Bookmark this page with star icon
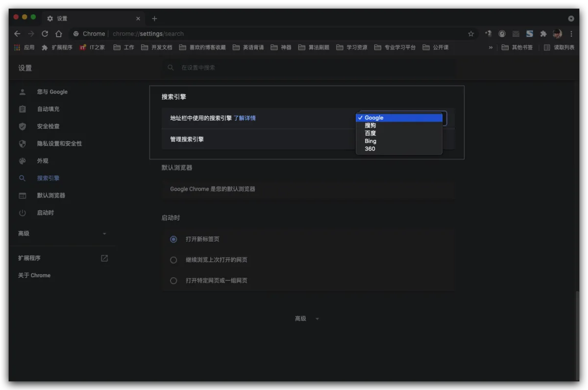This screenshot has height=390, width=588. 471,34
